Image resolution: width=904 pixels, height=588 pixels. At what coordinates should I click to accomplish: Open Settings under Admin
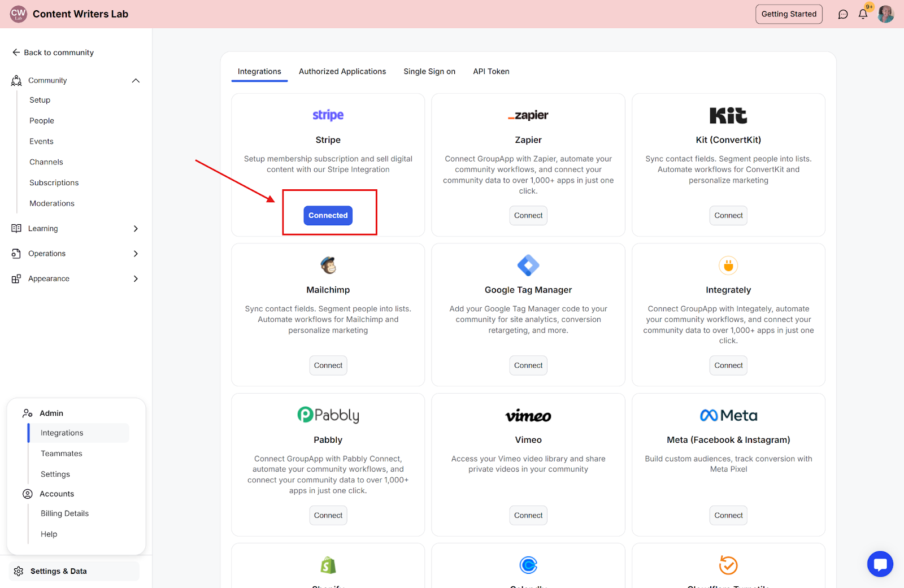[x=55, y=474]
